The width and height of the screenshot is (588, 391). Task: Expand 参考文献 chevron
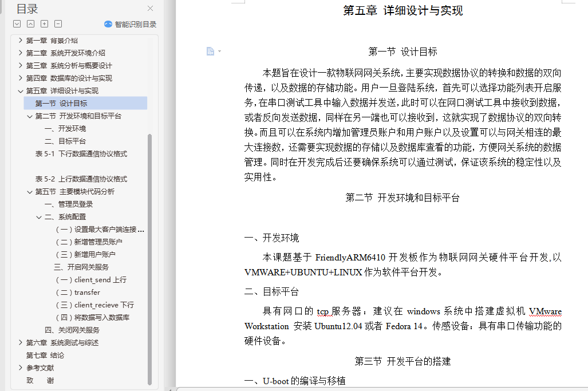tap(20, 368)
